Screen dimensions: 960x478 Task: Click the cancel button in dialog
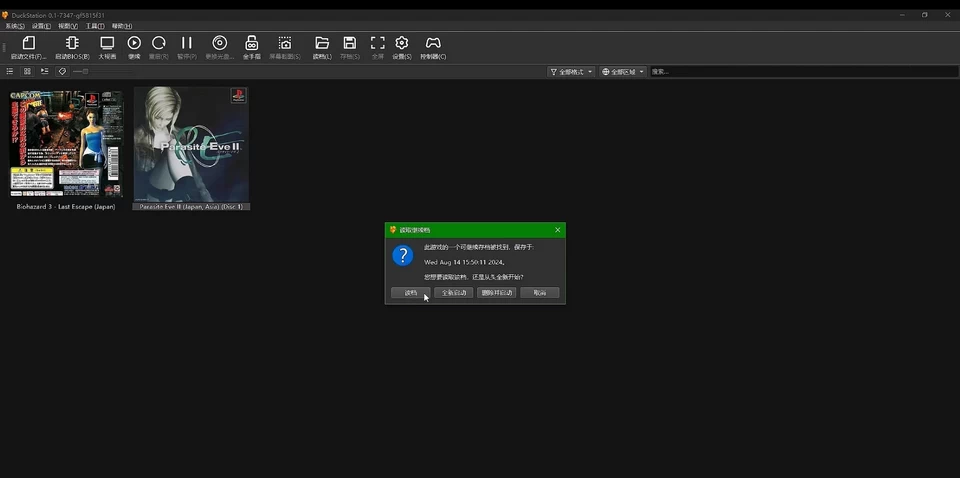(x=539, y=293)
